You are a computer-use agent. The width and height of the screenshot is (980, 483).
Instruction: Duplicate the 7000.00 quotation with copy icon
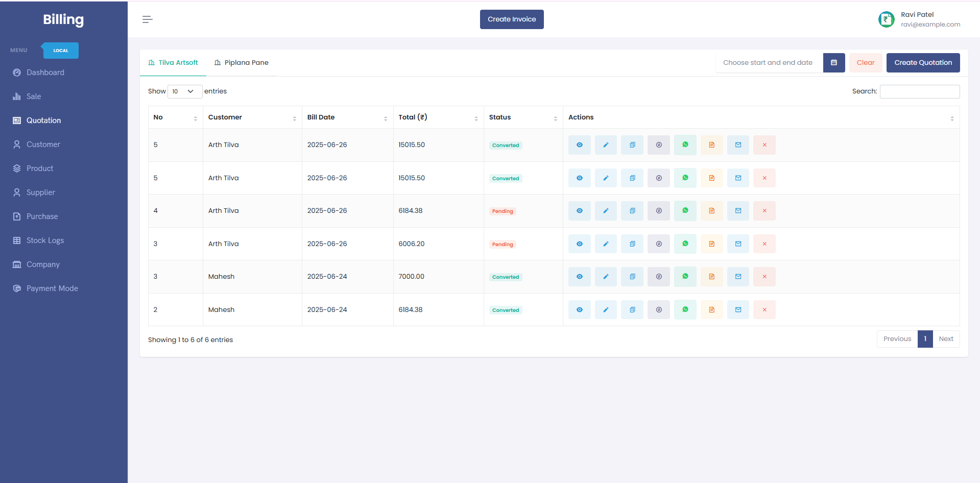click(632, 277)
